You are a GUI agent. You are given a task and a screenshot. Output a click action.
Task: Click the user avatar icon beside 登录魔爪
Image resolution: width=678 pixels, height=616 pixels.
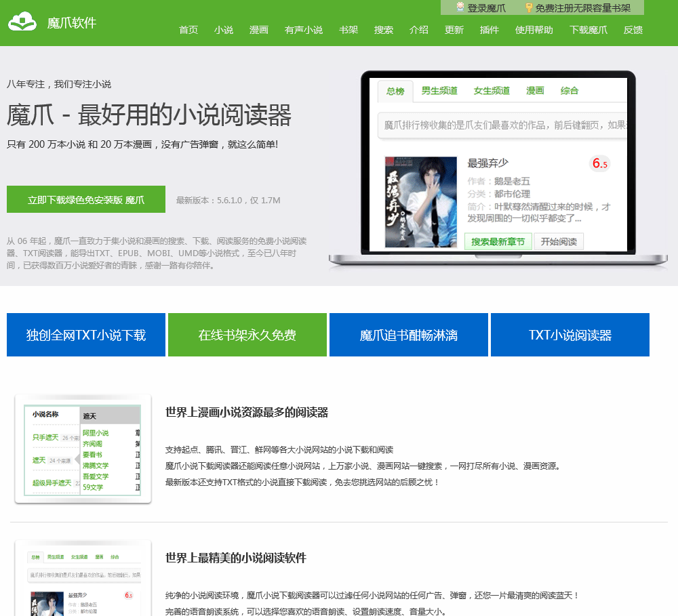(x=460, y=7)
